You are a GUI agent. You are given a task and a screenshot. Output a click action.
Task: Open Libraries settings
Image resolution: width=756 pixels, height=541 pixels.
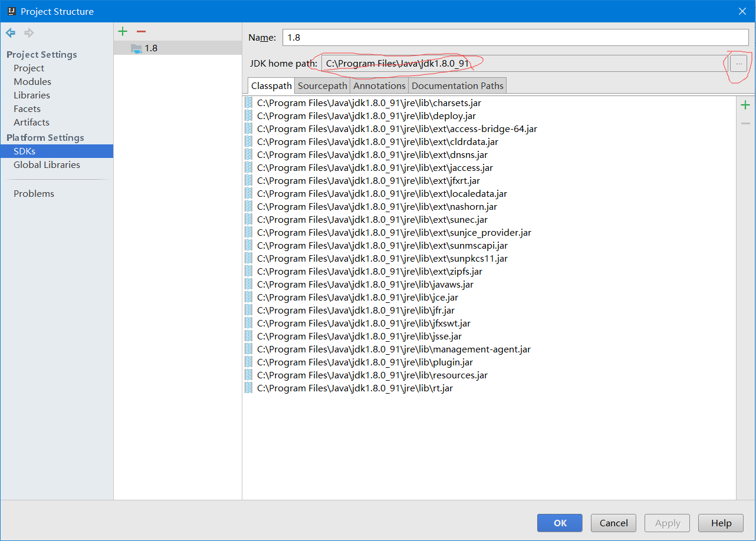[x=32, y=95]
